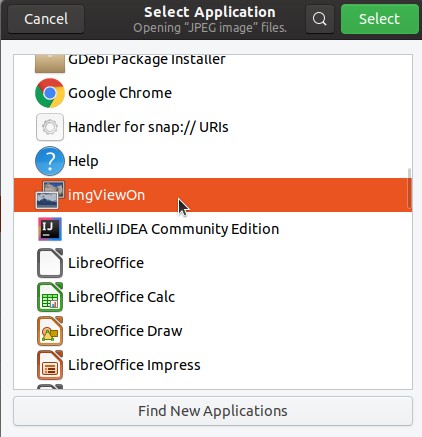
Task: Click the snap URI handler gear icon
Action: (x=50, y=127)
